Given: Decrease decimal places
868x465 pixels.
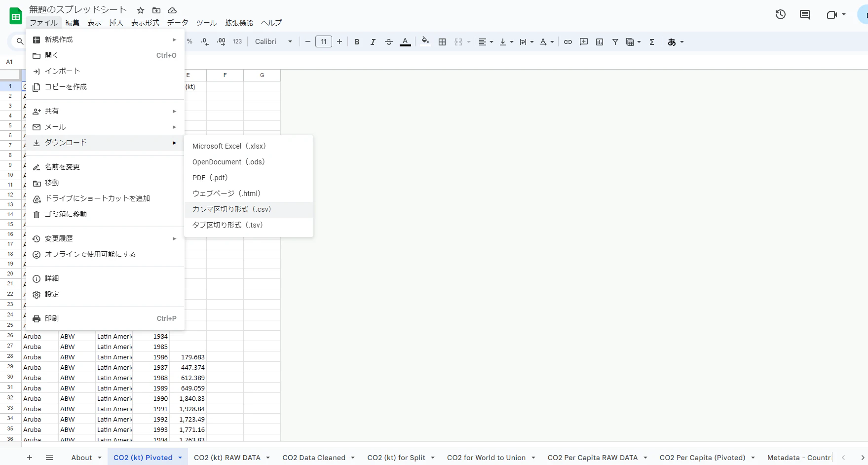Looking at the screenshot, I should pos(205,42).
